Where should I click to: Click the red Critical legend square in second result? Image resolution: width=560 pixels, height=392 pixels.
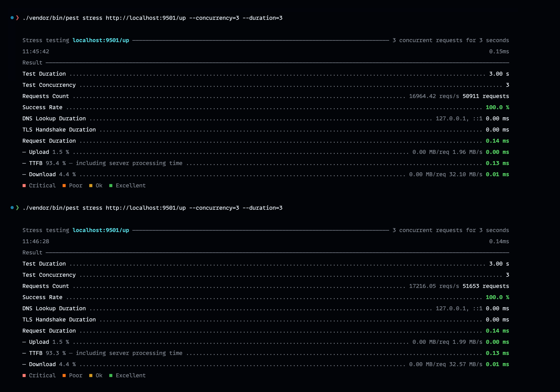point(24,376)
